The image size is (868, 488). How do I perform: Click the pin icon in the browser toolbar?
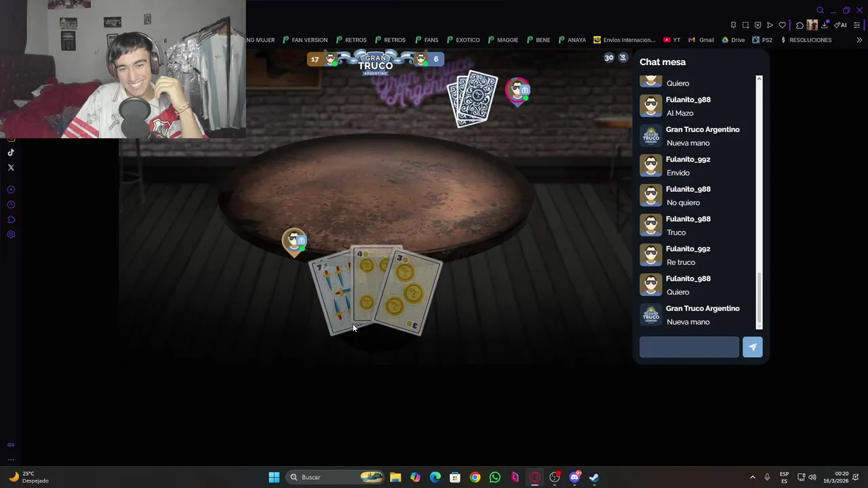733,25
